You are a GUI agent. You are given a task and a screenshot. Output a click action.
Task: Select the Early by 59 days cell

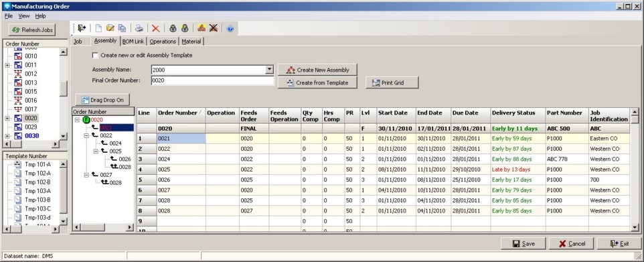coord(518,139)
